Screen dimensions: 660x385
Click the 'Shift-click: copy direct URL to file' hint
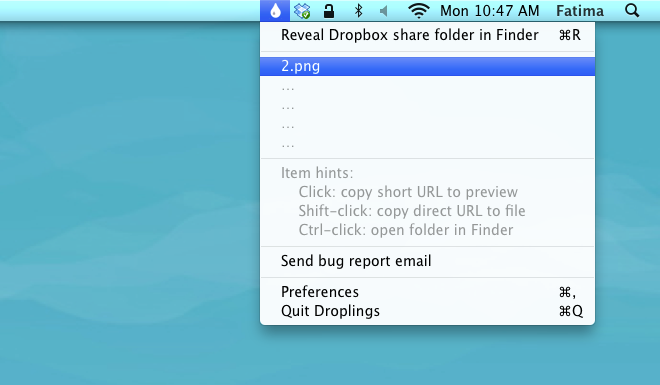click(x=412, y=211)
